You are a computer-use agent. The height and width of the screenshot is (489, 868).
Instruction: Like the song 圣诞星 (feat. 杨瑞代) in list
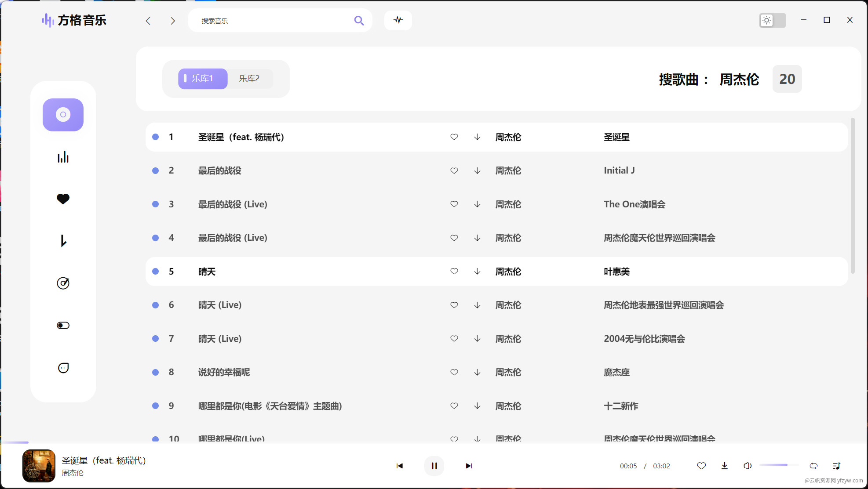pos(454,137)
